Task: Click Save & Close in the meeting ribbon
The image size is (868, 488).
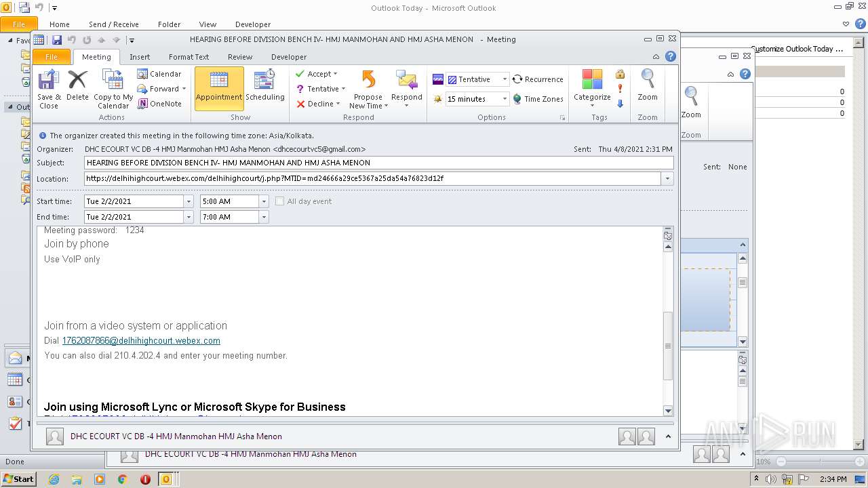Action: (x=48, y=89)
